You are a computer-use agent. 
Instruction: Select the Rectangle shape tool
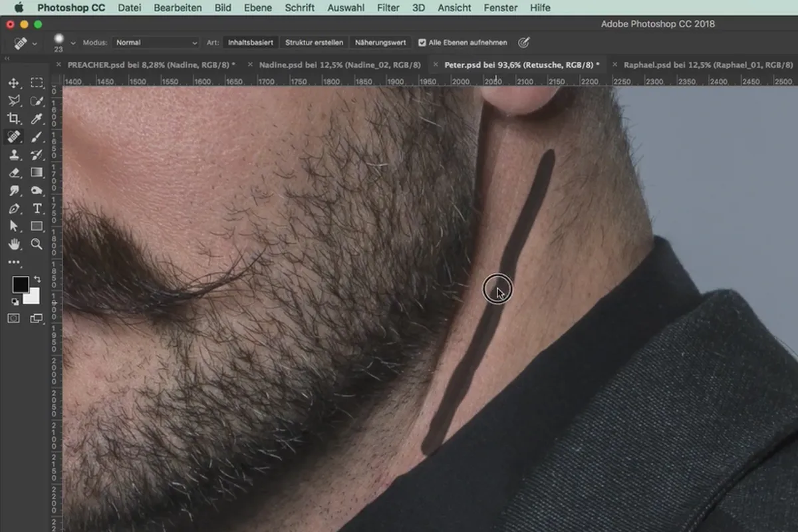(x=37, y=227)
